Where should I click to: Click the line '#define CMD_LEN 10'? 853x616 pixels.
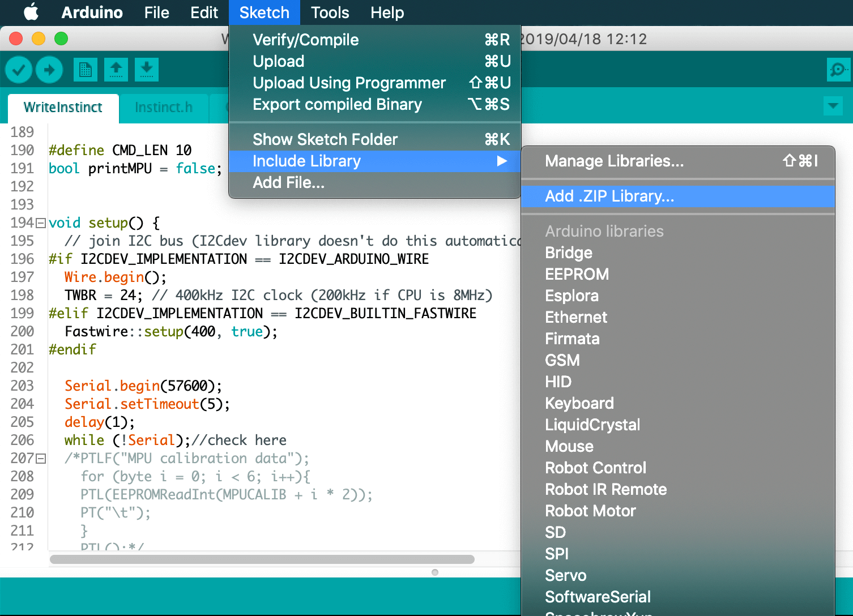coord(120,150)
